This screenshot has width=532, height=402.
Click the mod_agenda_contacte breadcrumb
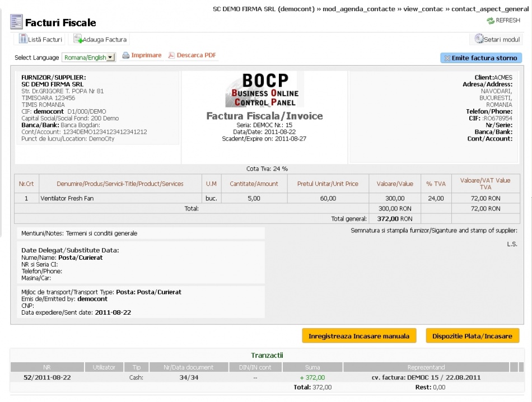click(358, 9)
